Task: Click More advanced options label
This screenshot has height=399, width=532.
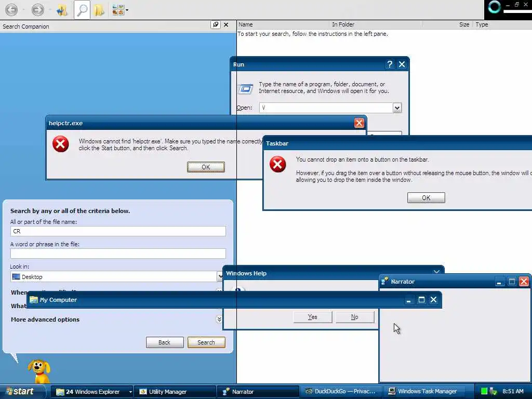Action: coord(45,320)
